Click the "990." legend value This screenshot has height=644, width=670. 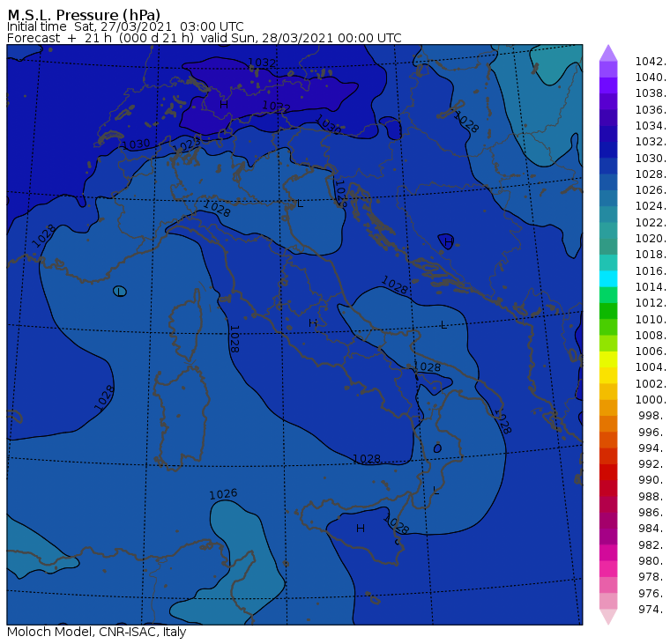click(652, 479)
